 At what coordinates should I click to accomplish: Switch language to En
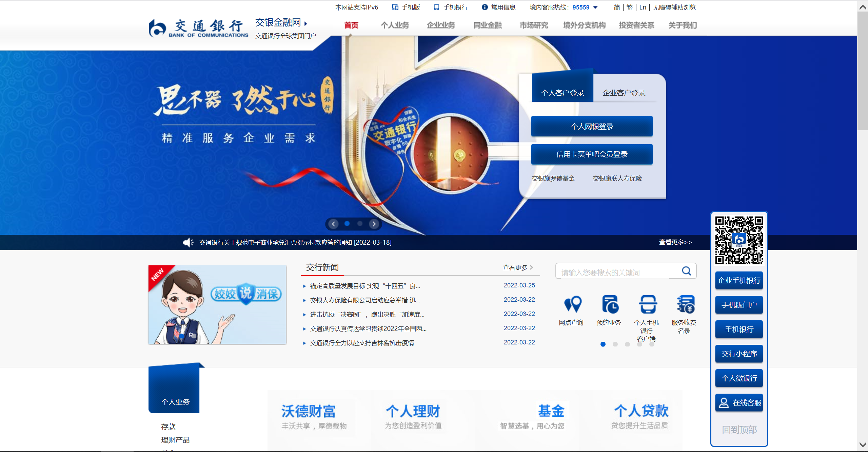tap(643, 7)
